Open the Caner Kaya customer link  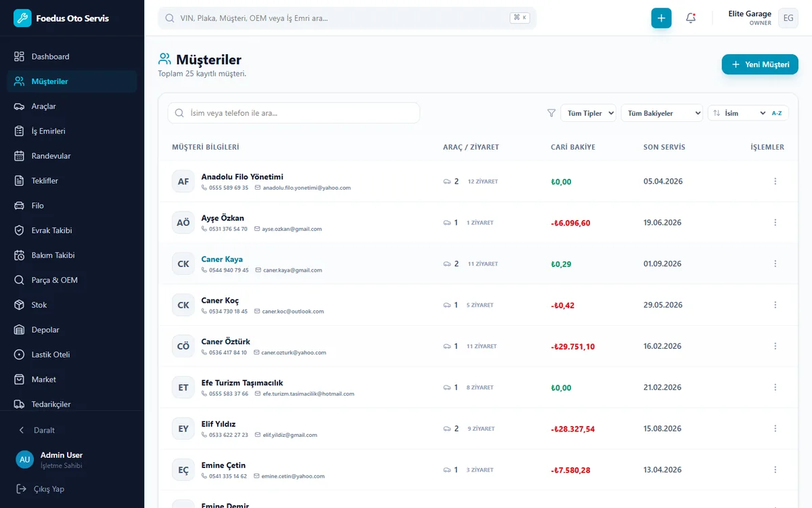click(x=222, y=259)
